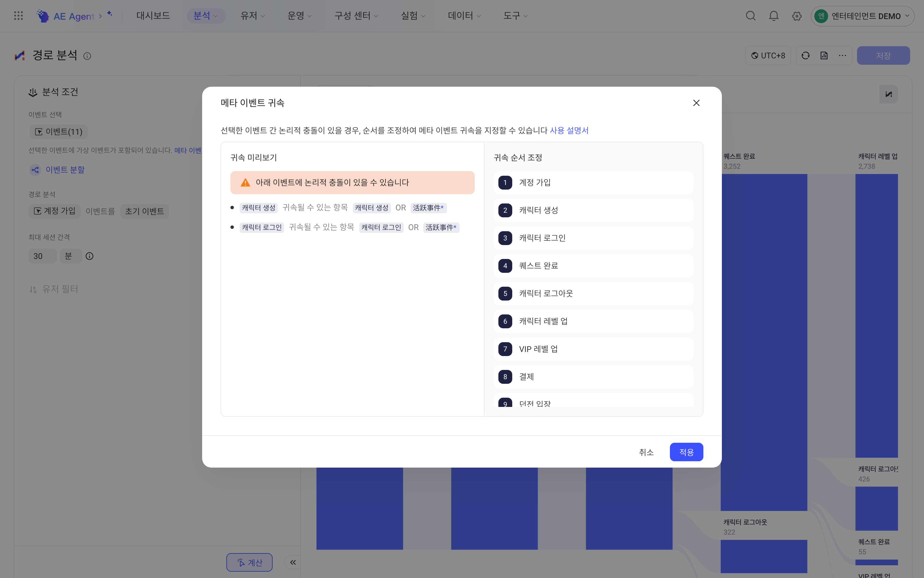This screenshot has width=924, height=578.
Task: Open the 데이터 menu
Action: pos(464,16)
